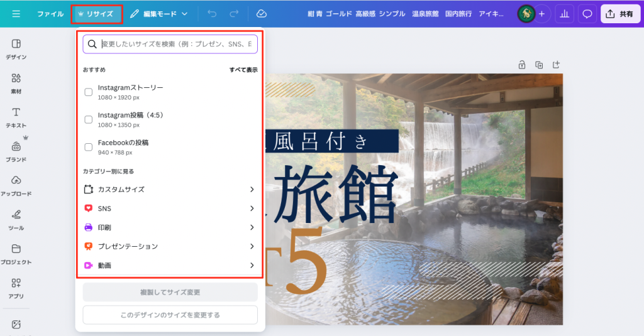Click the 共有 share button
Image resolution: width=644 pixels, height=336 pixels.
click(620, 14)
